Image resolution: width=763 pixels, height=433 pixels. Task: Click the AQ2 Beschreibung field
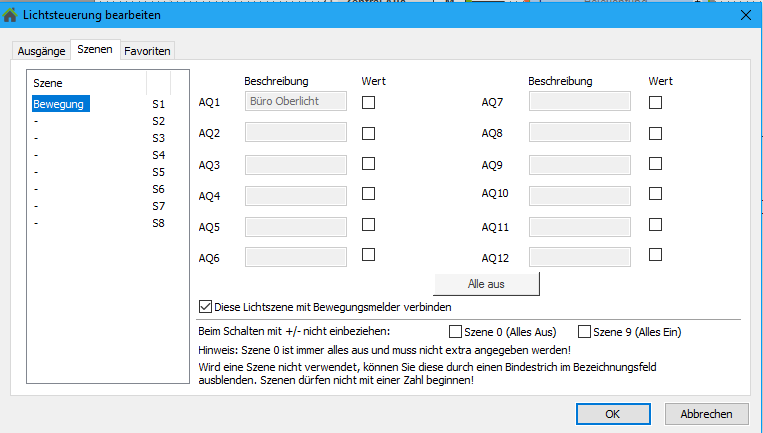pyautogui.click(x=296, y=133)
